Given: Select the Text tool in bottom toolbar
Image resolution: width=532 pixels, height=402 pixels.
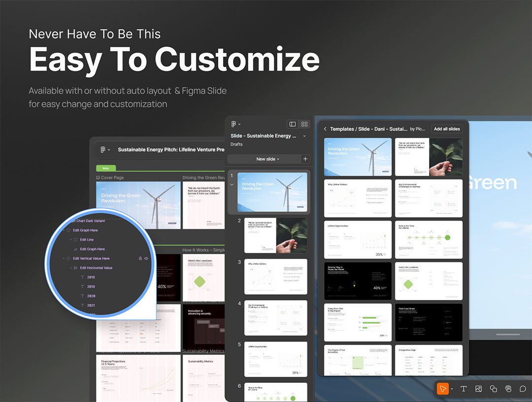Looking at the screenshot, I should point(464,389).
